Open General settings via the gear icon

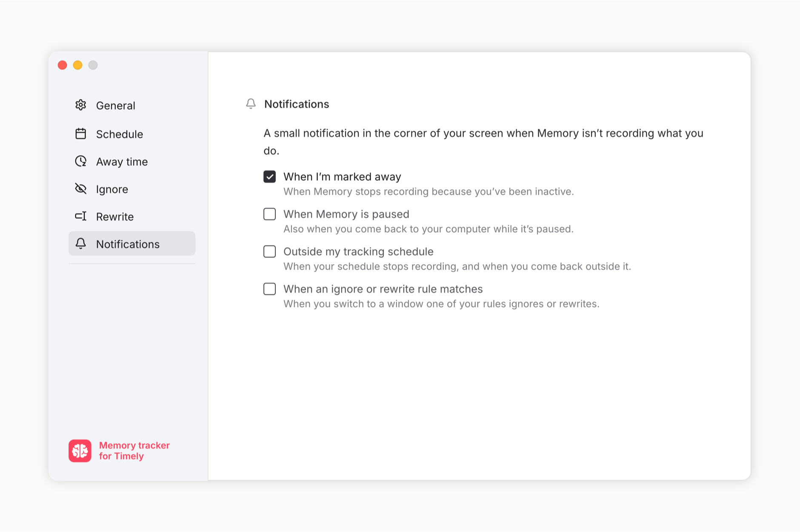click(x=81, y=105)
